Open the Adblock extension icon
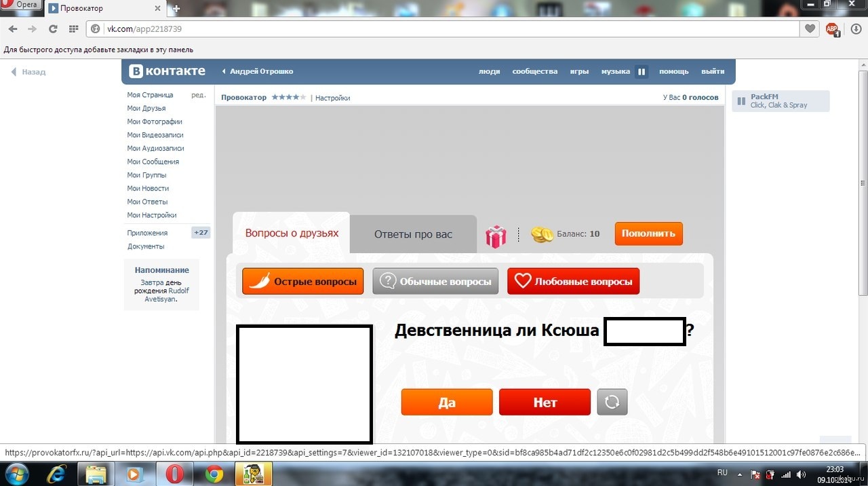The width and height of the screenshot is (868, 486). [832, 29]
